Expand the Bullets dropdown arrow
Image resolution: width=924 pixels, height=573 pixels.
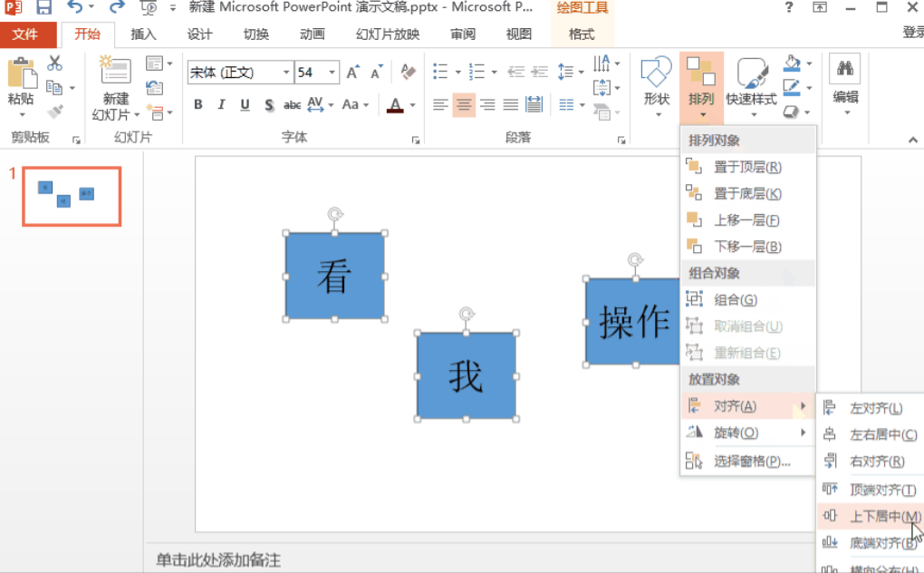coord(457,72)
